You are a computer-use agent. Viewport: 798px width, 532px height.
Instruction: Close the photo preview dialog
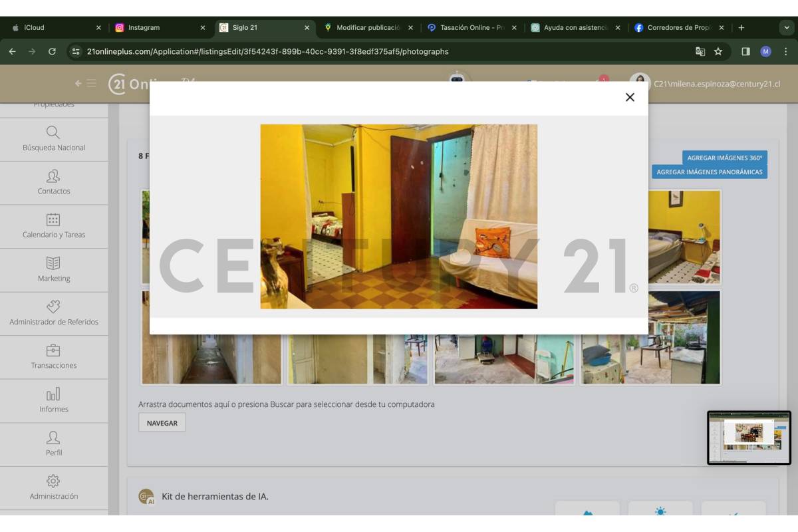click(630, 97)
